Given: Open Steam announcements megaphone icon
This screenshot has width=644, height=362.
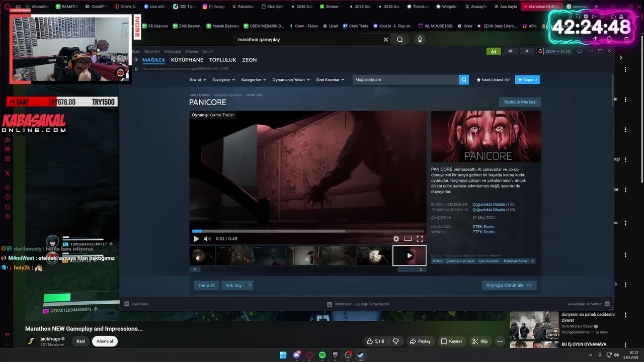Looking at the screenshot, I should [511, 51].
